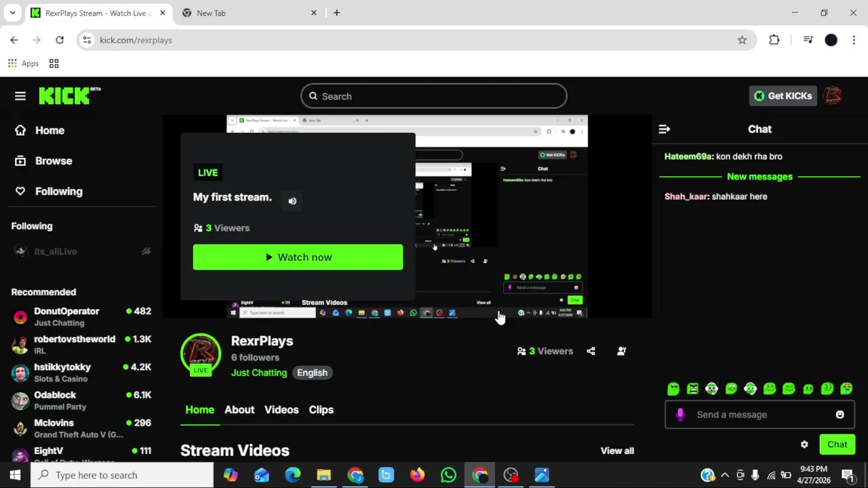Click View all stream videos
The width and height of the screenshot is (868, 488).
pyautogui.click(x=617, y=451)
